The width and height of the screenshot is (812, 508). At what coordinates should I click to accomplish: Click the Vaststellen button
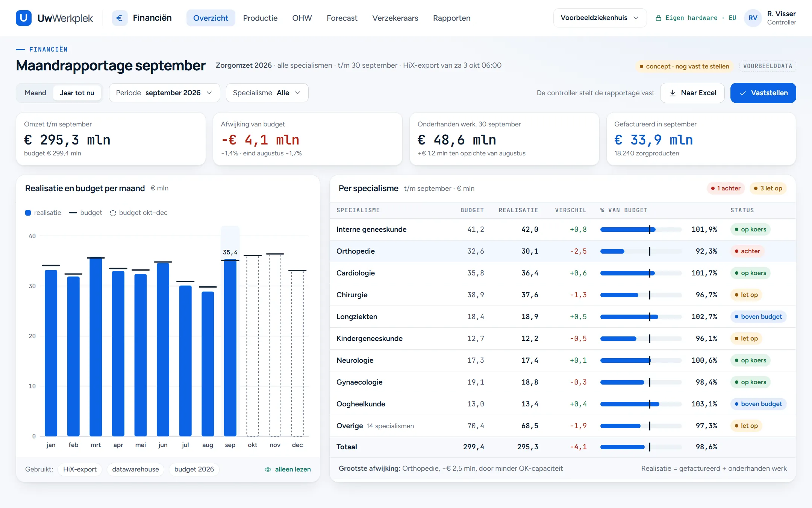coord(763,93)
